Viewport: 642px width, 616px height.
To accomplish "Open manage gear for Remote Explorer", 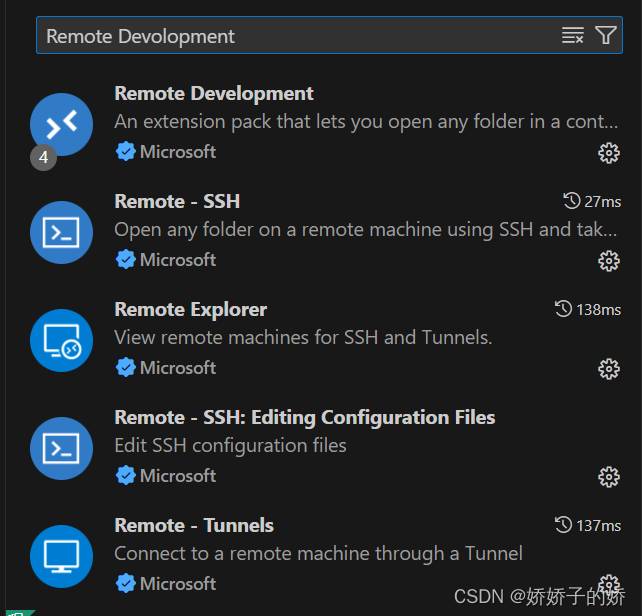I will point(608,368).
